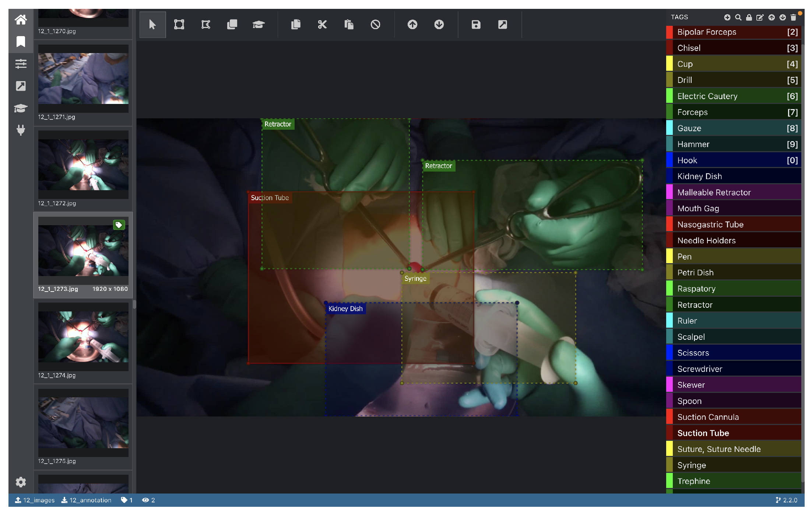812x516 pixels.
Task: Go to next asset with toolbar down arrow
Action: (x=439, y=25)
